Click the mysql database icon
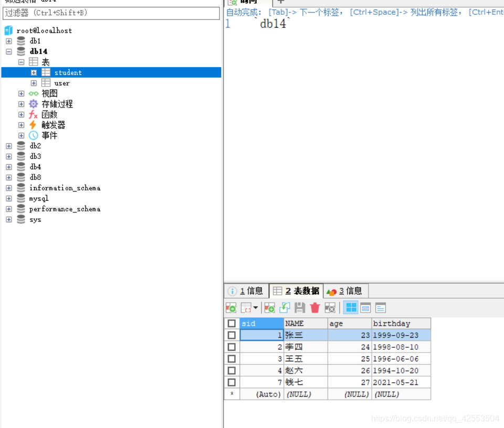The height and width of the screenshot is (428, 504). [21, 198]
